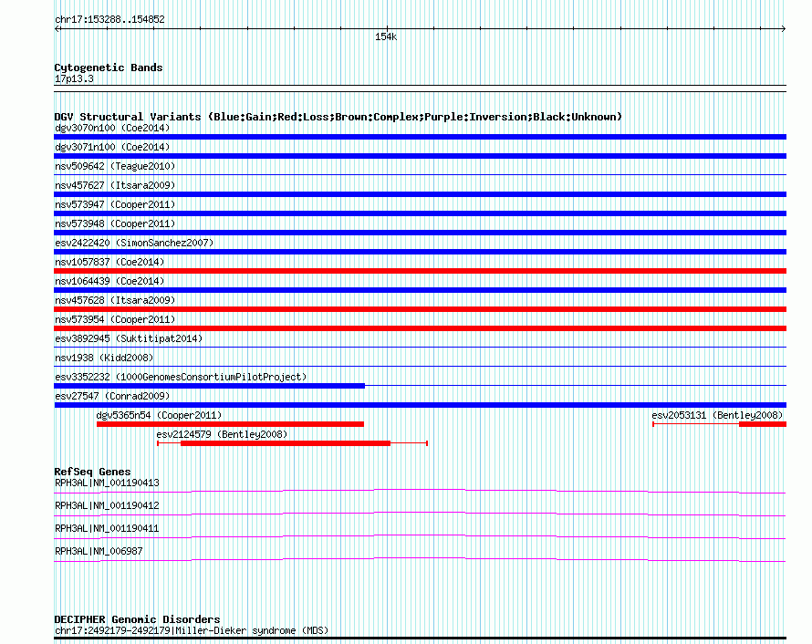812x644 pixels.
Task: Click the DGV Structural Variants track heading
Action: pos(338,117)
